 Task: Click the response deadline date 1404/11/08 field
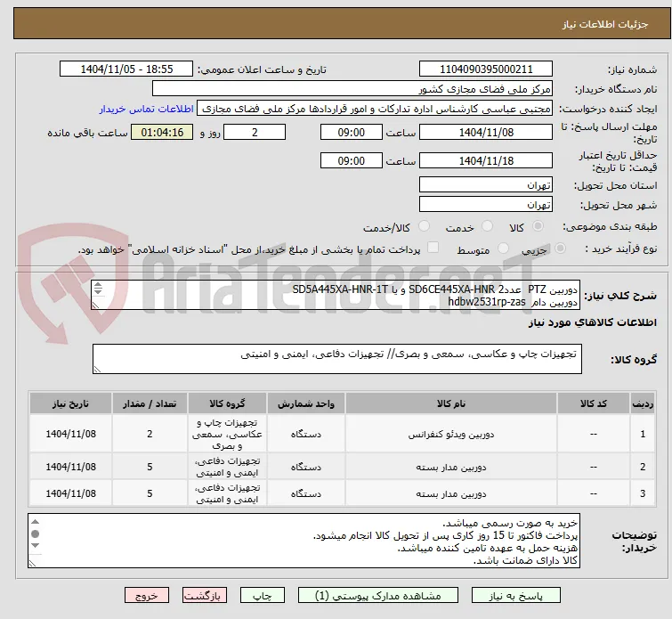click(486, 132)
